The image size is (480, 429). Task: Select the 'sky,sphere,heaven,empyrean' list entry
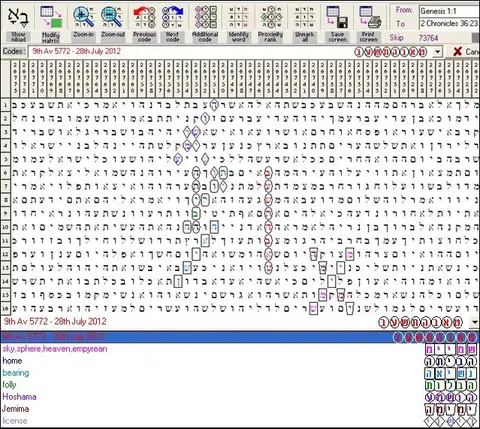click(55, 349)
